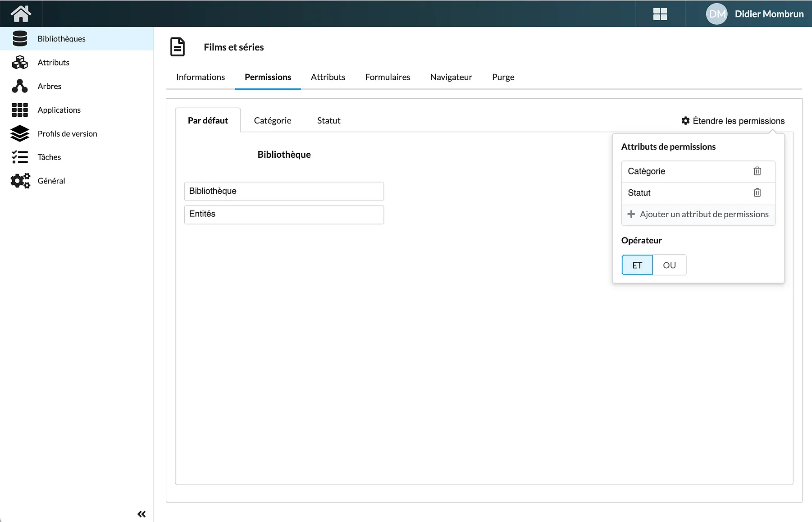Click Étendre les permissions
812x522 pixels.
733,121
